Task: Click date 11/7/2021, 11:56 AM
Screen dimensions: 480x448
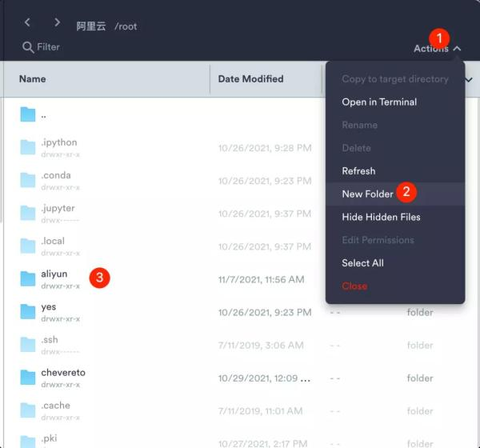Action: 261,279
